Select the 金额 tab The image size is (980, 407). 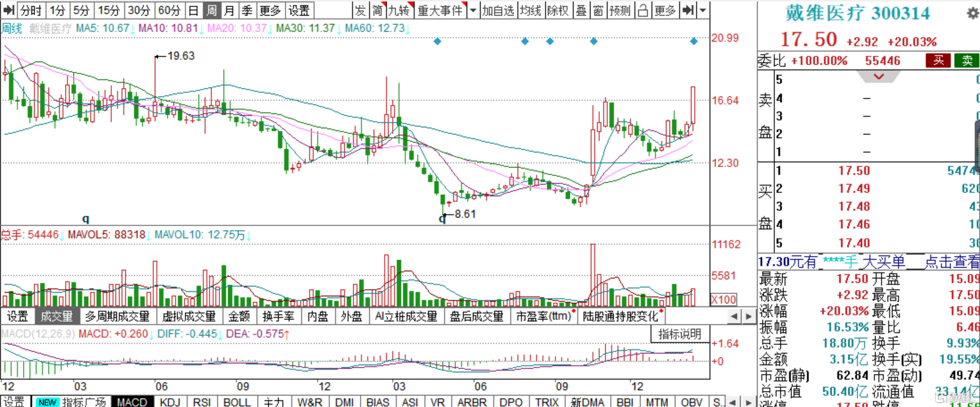click(239, 316)
